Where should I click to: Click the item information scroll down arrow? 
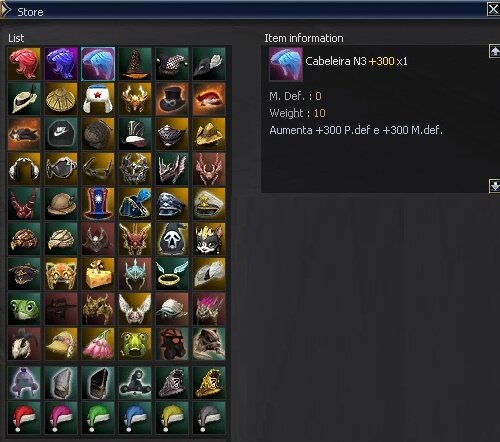pos(495,186)
